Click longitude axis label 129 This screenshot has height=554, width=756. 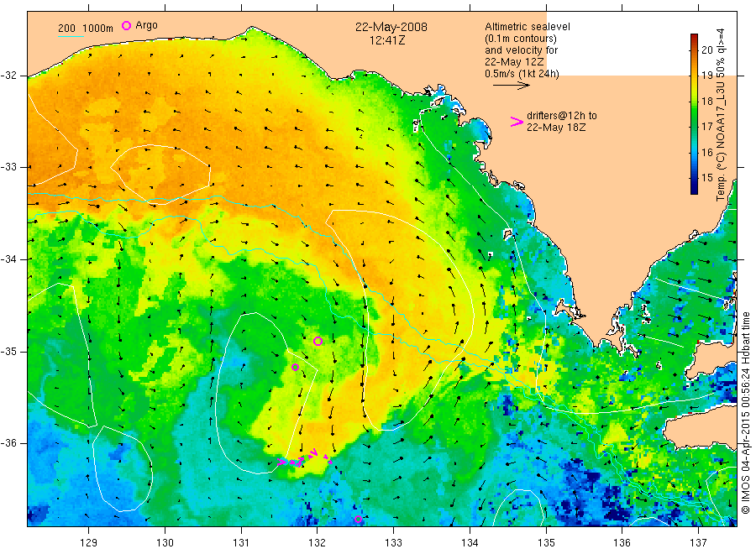[x=89, y=543]
